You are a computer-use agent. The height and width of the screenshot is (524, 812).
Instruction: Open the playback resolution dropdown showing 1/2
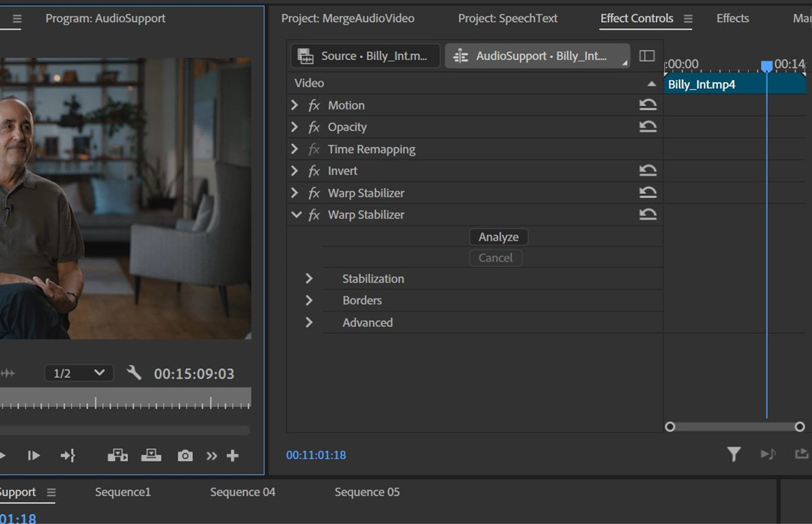[x=79, y=373]
